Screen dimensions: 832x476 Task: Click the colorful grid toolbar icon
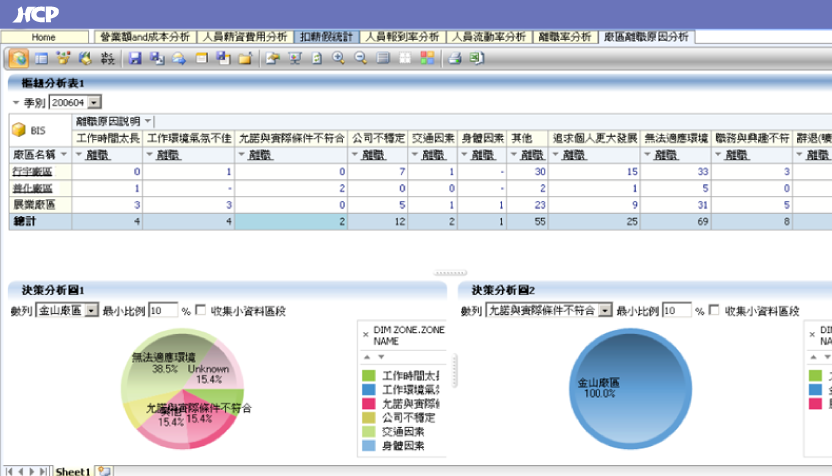click(x=427, y=58)
